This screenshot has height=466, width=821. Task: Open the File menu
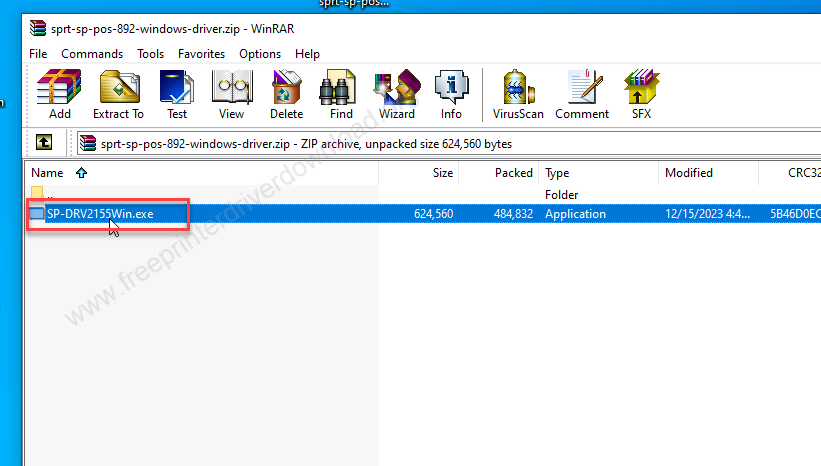[38, 54]
